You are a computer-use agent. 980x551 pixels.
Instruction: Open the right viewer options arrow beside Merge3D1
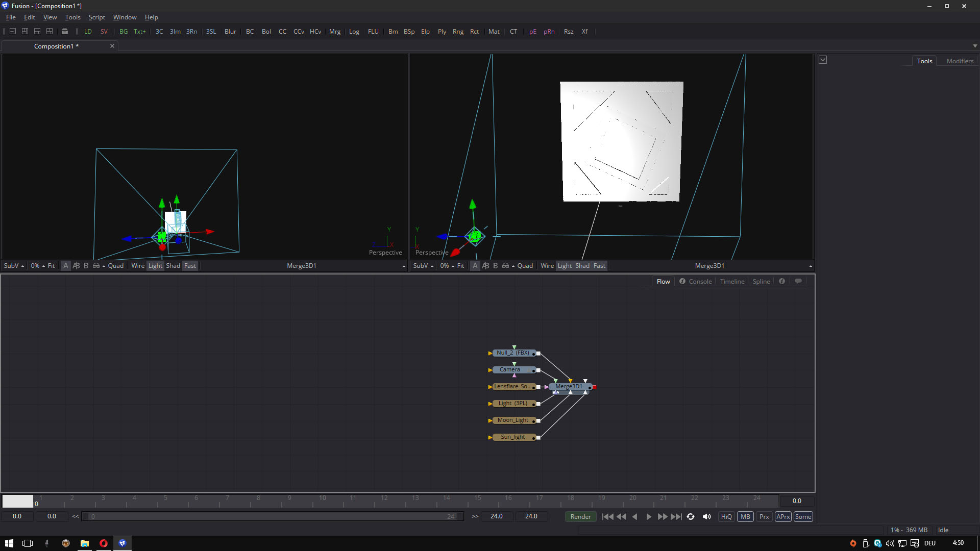[x=811, y=266]
